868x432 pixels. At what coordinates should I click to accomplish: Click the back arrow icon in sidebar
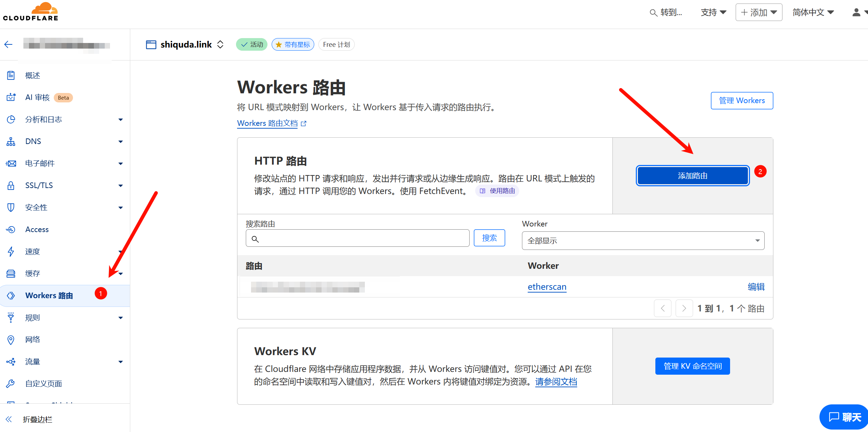[9, 44]
